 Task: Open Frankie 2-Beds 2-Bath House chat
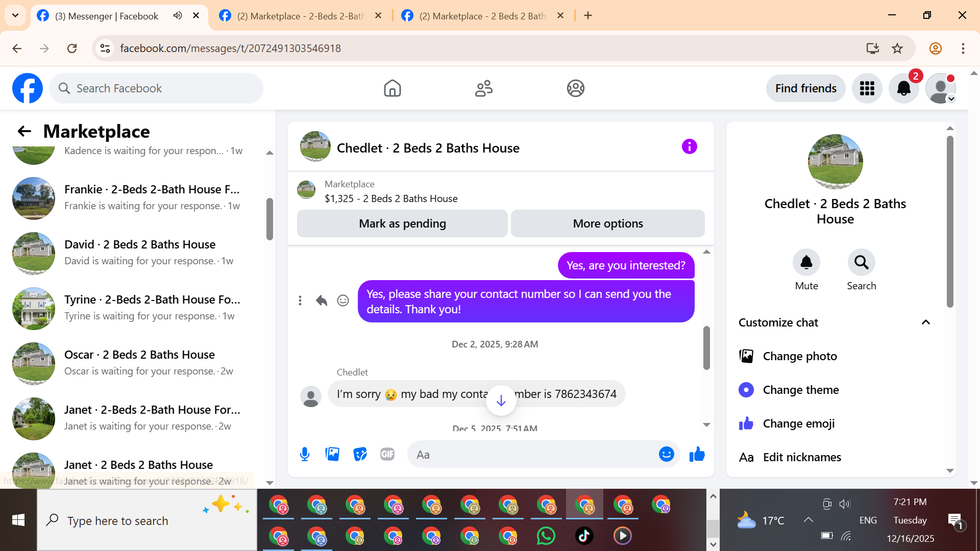134,197
